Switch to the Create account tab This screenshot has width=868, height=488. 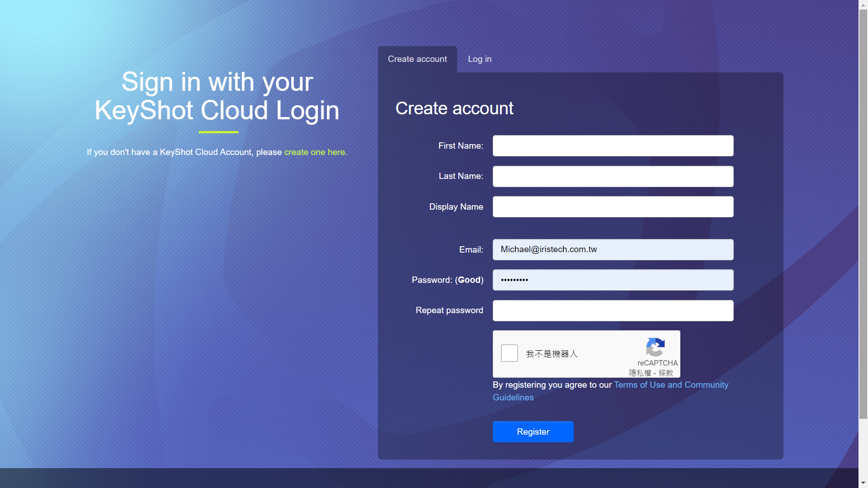(417, 59)
